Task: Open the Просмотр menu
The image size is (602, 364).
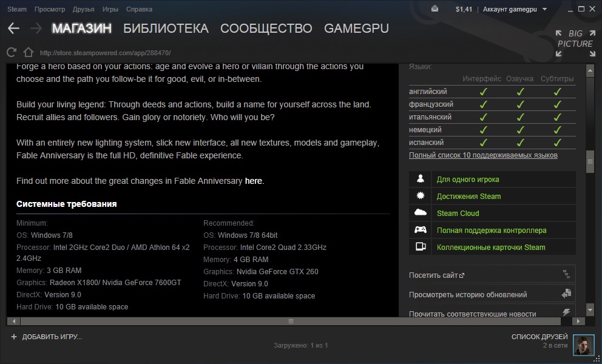Action: [50, 9]
